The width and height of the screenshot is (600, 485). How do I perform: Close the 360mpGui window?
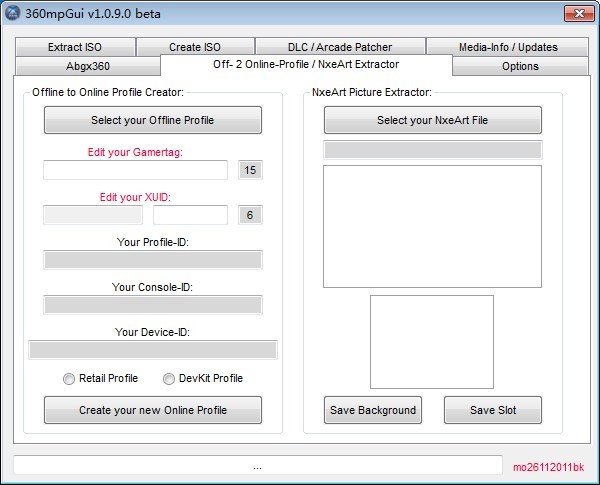(x=575, y=13)
